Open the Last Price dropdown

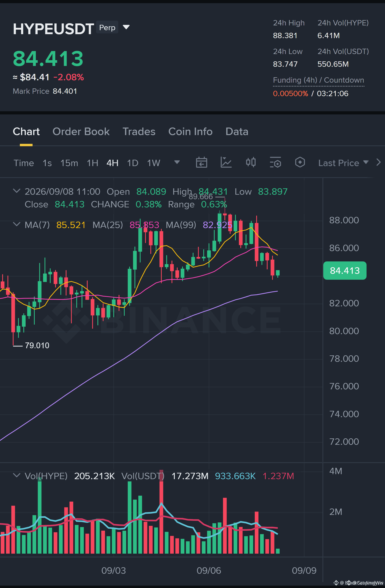point(343,163)
